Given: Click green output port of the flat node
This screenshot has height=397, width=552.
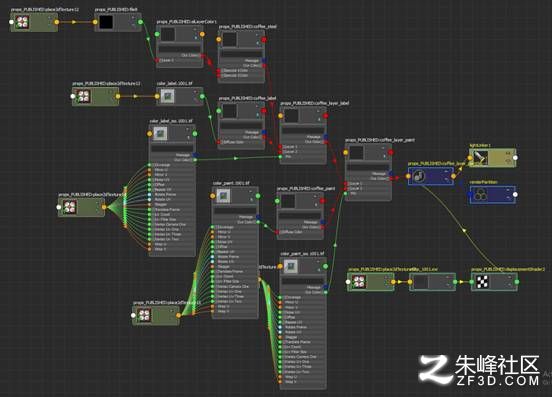Looking at the screenshot, I should pyautogui.click(x=140, y=22).
